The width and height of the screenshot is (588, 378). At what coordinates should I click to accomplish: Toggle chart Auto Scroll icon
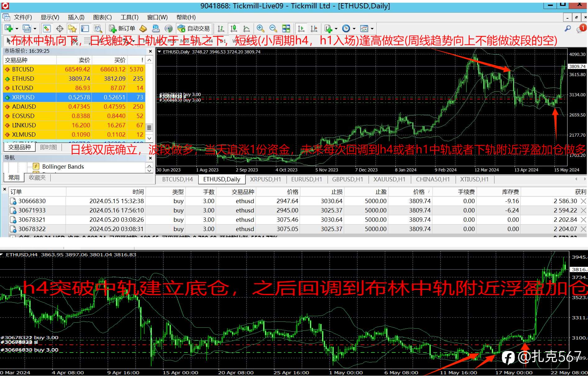[301, 29]
